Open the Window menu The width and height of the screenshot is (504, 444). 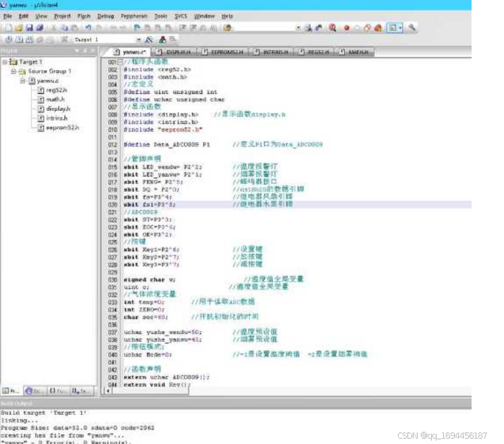click(x=204, y=16)
